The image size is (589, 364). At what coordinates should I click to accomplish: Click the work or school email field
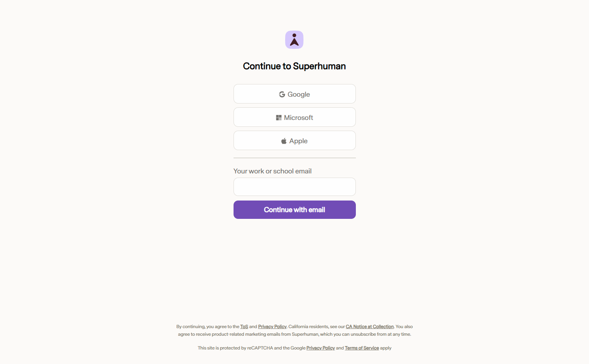click(x=294, y=187)
